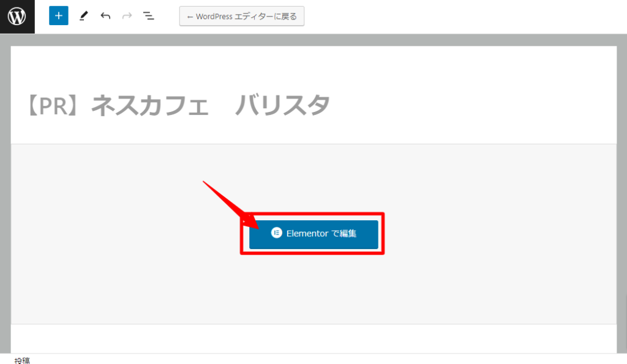The width and height of the screenshot is (627, 364).
Task: Open the WordPress logo menu
Action: tap(17, 17)
